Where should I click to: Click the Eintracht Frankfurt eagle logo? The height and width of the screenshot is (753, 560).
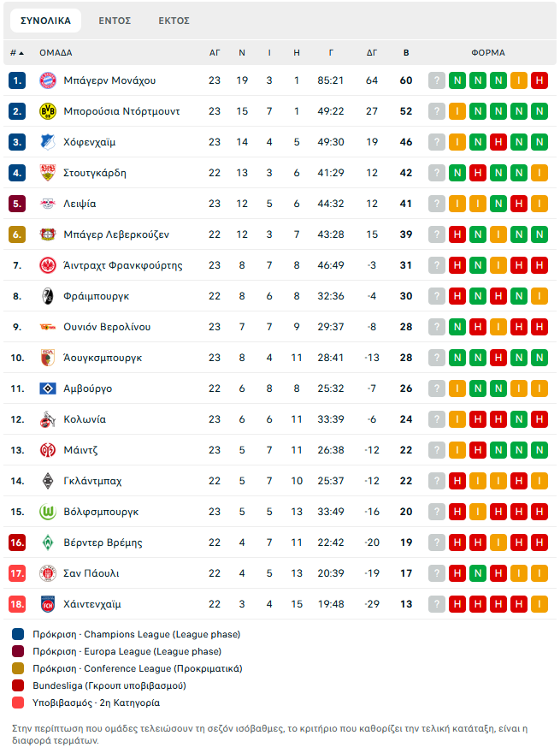click(x=47, y=265)
